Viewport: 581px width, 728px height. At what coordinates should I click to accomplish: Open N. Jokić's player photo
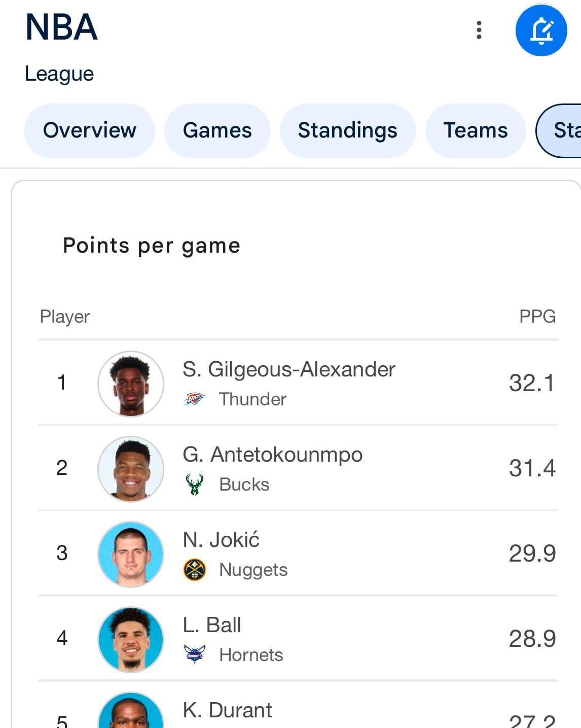pos(131,554)
